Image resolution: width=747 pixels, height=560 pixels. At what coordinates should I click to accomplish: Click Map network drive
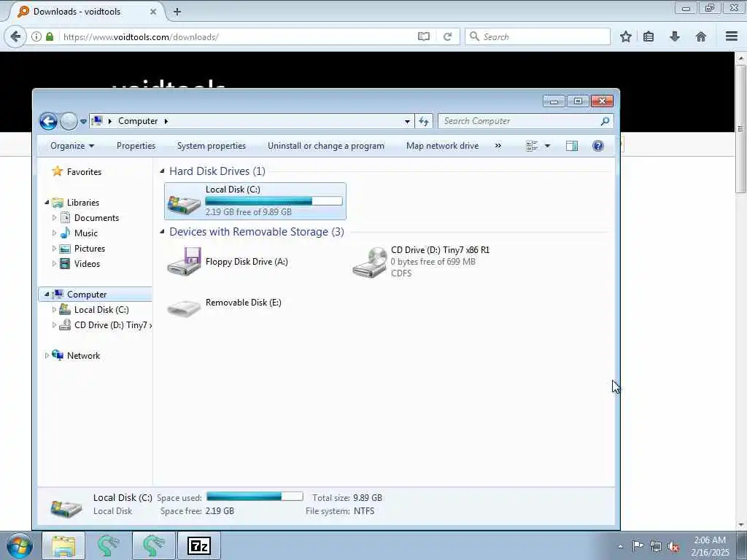pos(442,146)
